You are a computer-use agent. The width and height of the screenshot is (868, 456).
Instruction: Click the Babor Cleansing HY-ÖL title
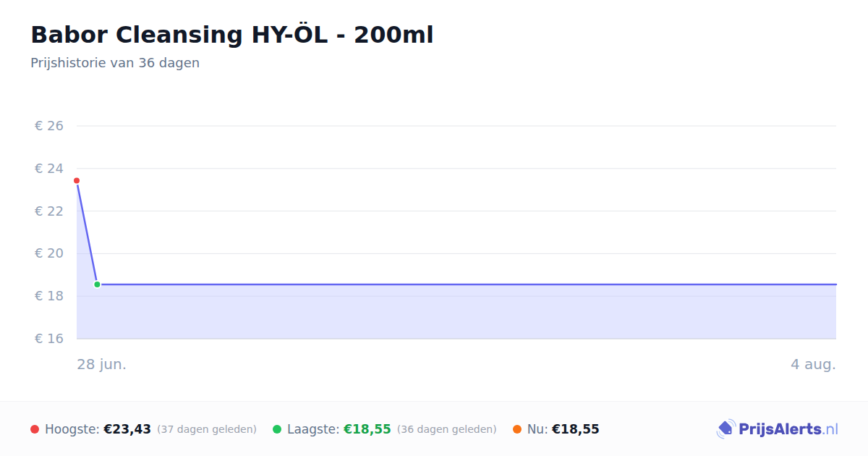pyautogui.click(x=232, y=35)
